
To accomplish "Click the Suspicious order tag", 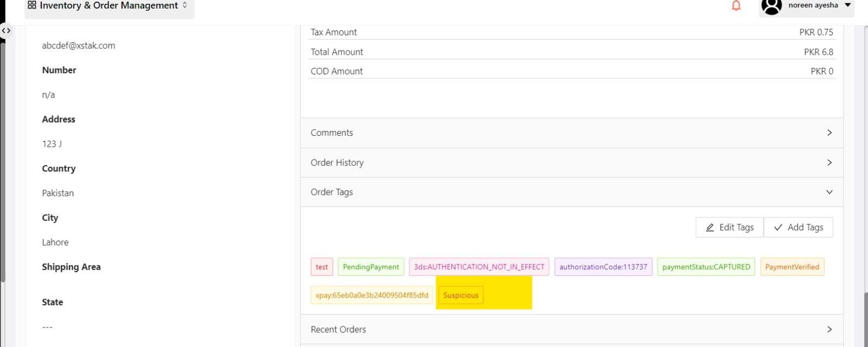I will pos(461,295).
